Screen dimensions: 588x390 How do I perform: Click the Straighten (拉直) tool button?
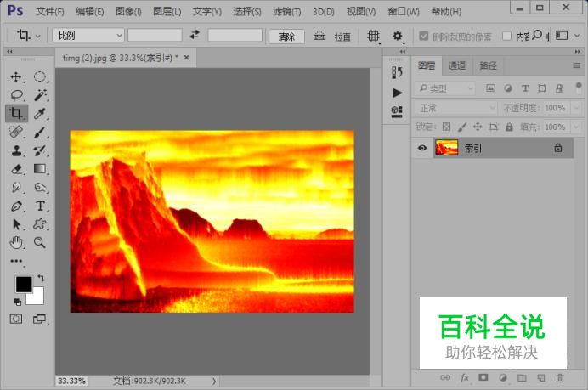point(332,37)
